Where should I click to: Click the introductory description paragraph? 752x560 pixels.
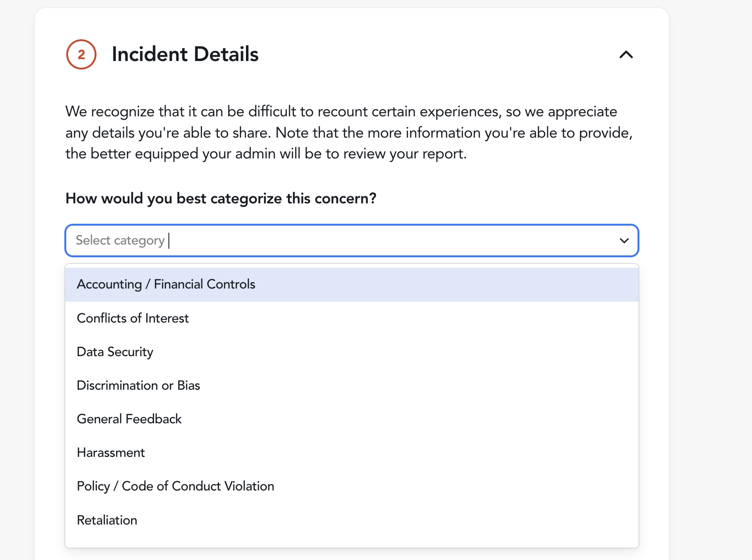click(x=349, y=133)
